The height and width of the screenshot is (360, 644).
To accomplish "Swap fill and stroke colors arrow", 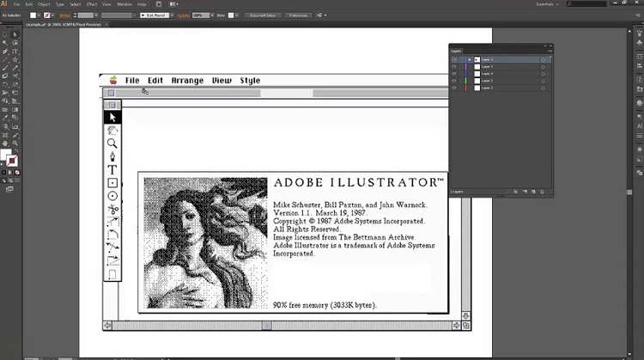I will pyautogui.click(x=16, y=150).
